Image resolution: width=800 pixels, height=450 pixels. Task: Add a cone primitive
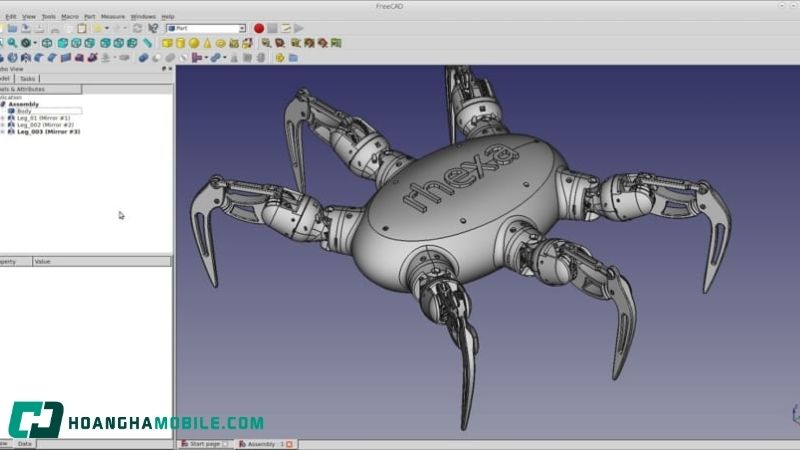[x=207, y=44]
